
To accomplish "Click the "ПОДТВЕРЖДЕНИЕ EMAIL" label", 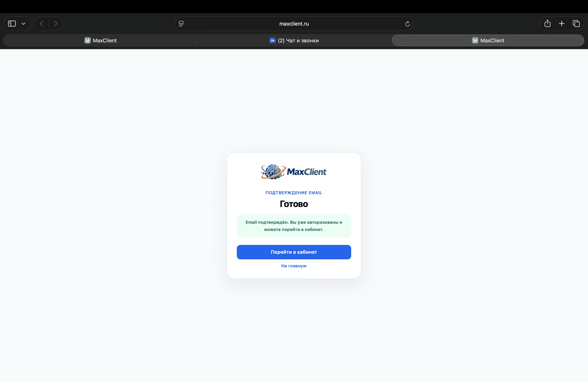I will pos(294,193).
